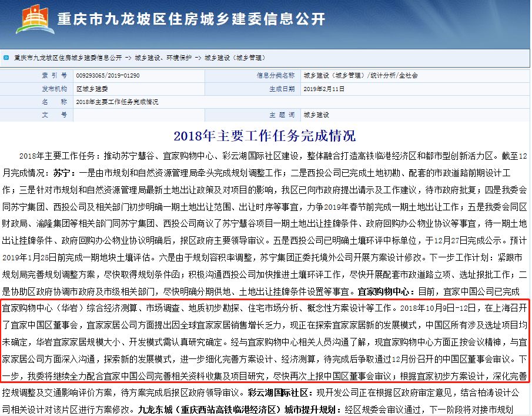
Task: Select the 城乡建设（城乡管理） breadcrumb item
Action: click(235, 58)
